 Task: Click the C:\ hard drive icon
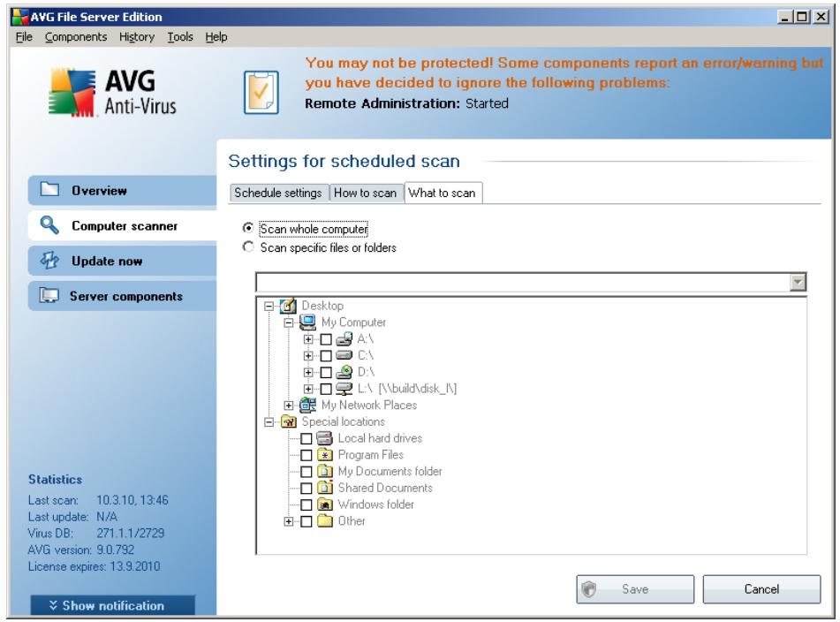[344, 355]
